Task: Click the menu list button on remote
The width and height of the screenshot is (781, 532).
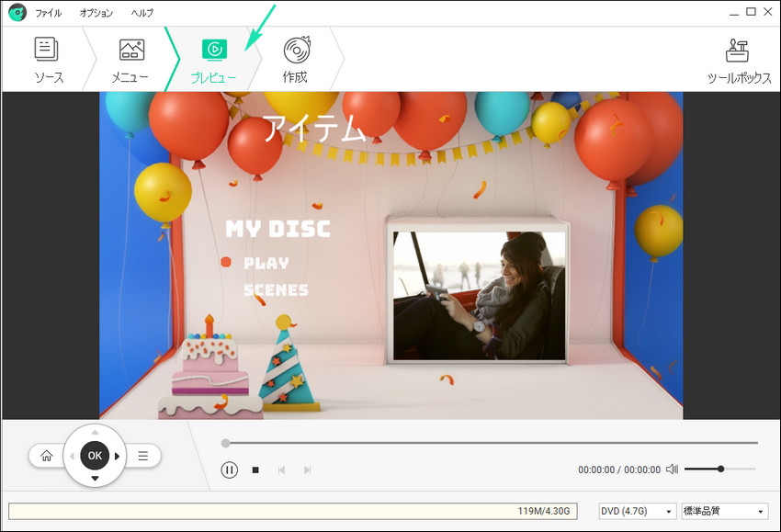Action: click(143, 456)
